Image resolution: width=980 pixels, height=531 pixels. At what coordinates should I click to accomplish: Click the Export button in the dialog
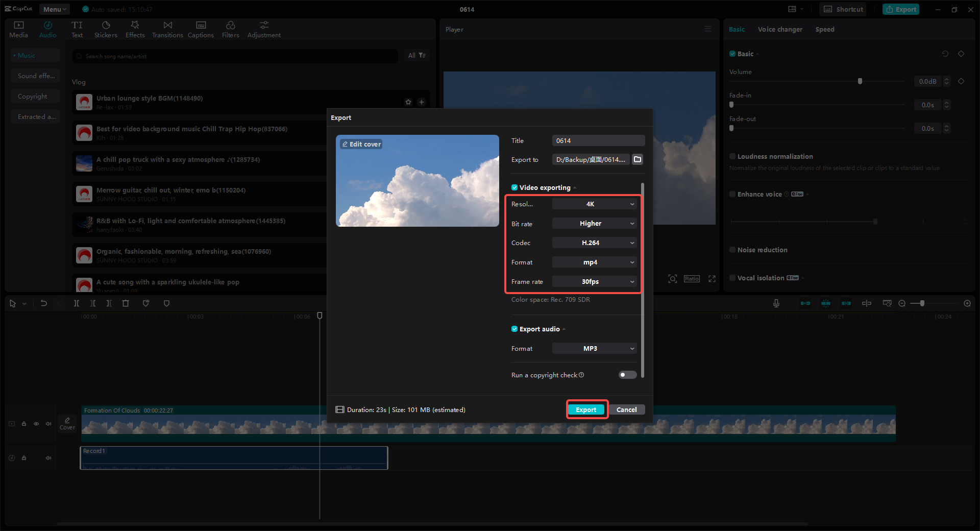586,409
